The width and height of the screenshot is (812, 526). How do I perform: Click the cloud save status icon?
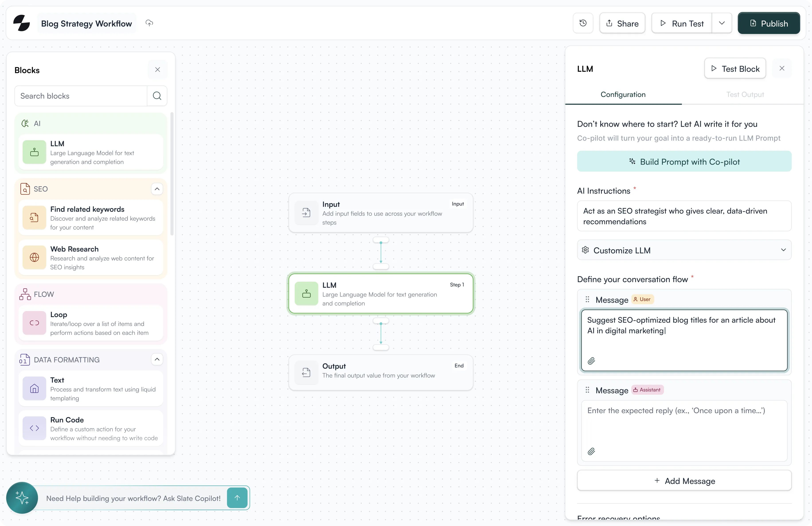(x=149, y=23)
